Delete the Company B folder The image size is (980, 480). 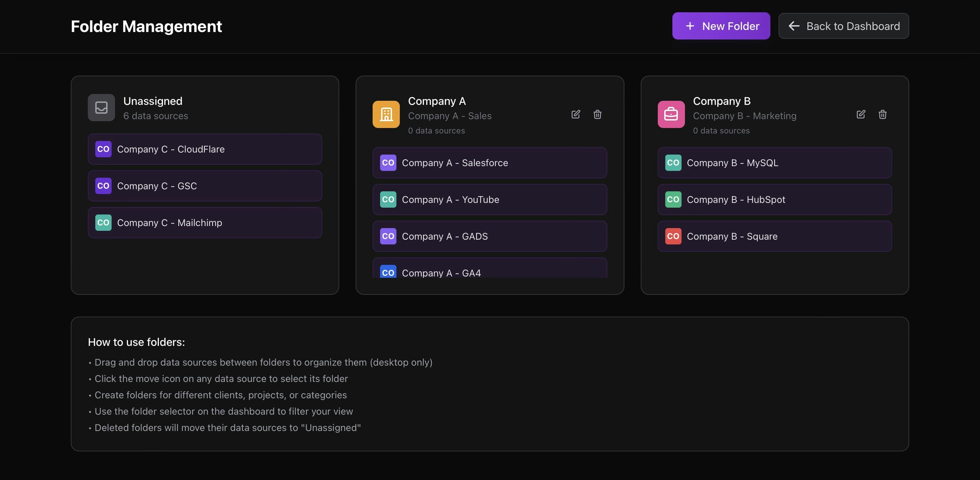[882, 114]
